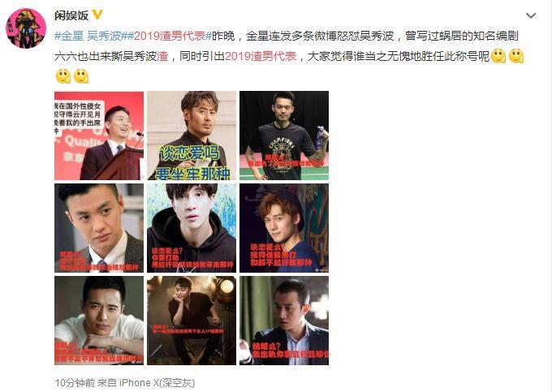Open the stage-light portrait in bottom row
Viewport: 552px width, 392px height.
[192, 321]
